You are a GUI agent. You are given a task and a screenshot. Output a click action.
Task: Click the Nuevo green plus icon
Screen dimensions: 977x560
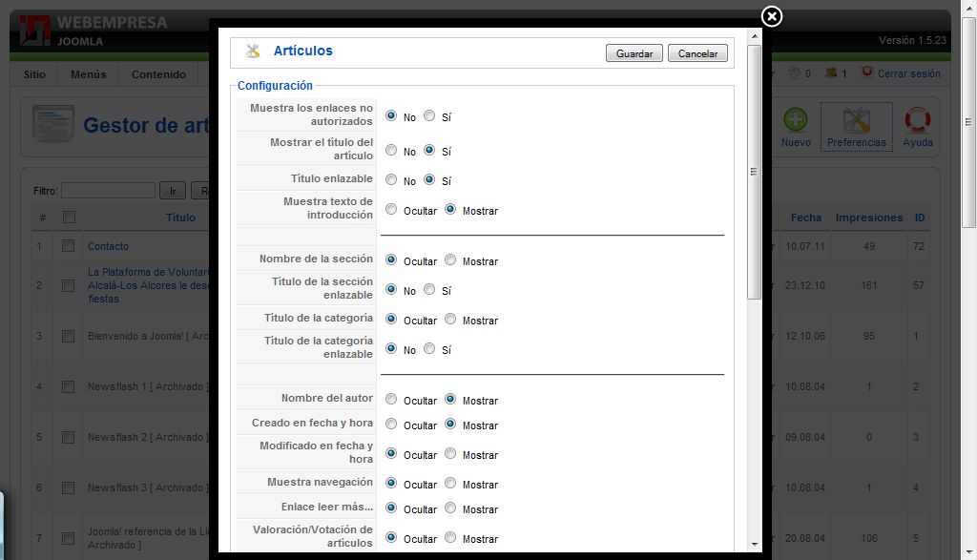click(796, 119)
